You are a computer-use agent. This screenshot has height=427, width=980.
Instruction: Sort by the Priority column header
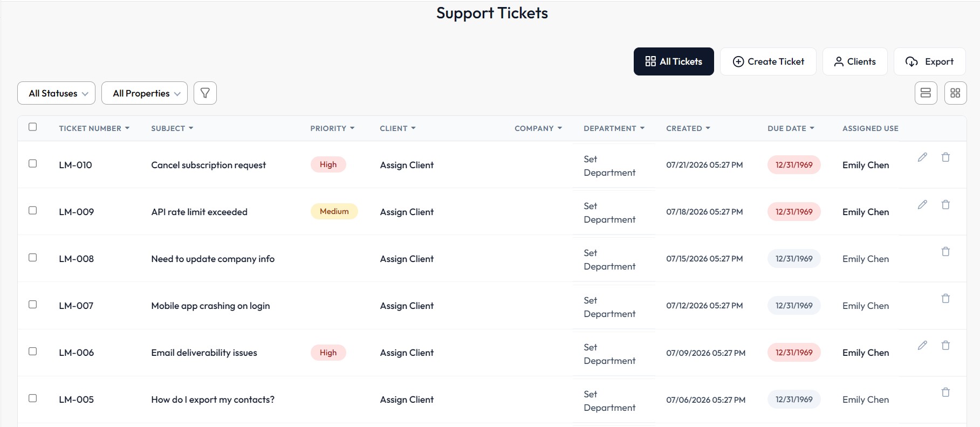coord(332,128)
